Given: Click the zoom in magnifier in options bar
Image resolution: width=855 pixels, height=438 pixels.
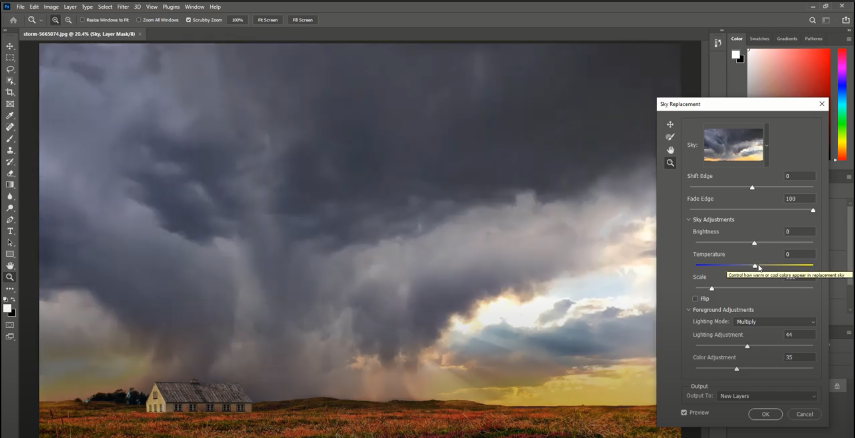Looking at the screenshot, I should 56,19.
